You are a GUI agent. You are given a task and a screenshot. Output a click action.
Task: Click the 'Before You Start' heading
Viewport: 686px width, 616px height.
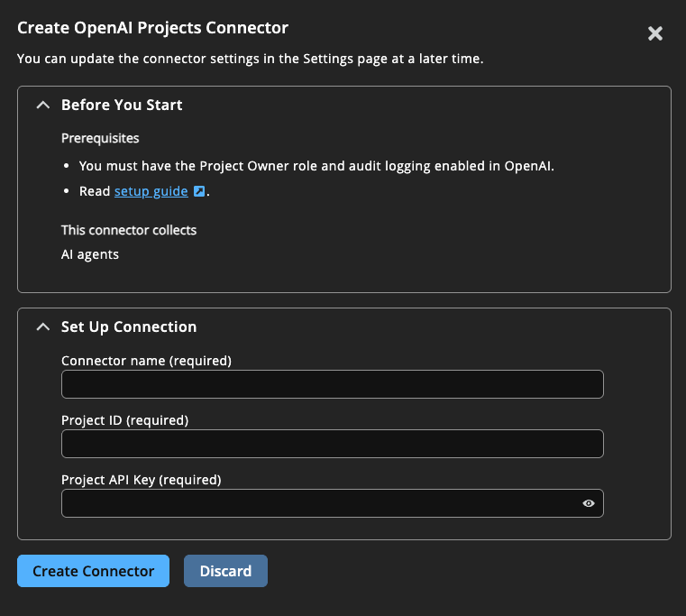(x=122, y=106)
